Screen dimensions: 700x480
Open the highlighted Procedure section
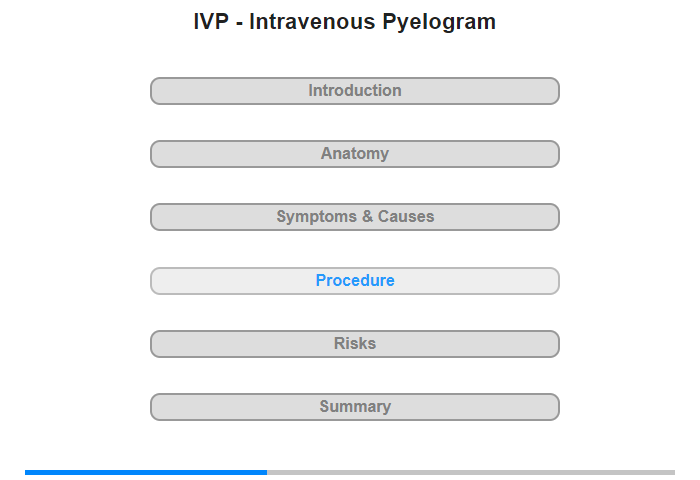355,281
